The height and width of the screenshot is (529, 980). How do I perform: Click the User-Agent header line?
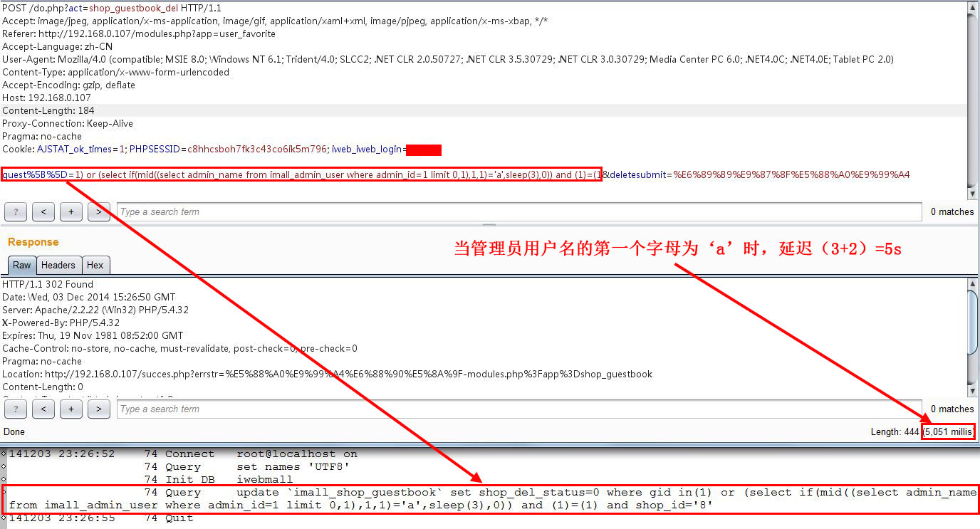pos(448,59)
